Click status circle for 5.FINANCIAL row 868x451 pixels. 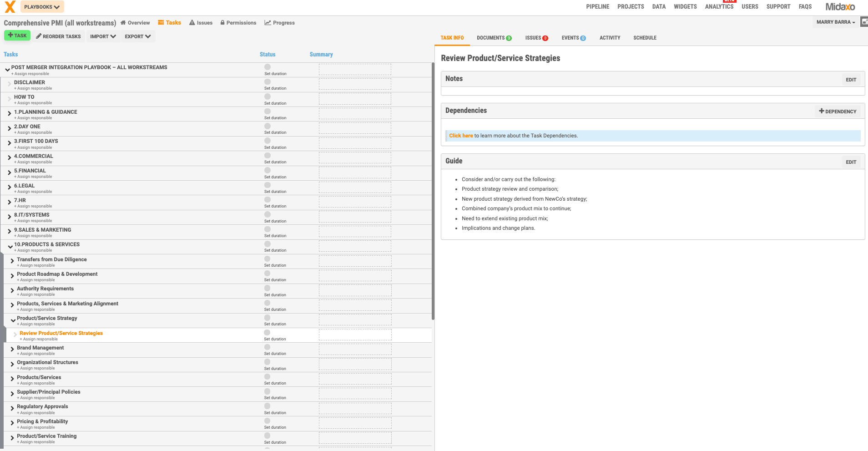tap(267, 170)
